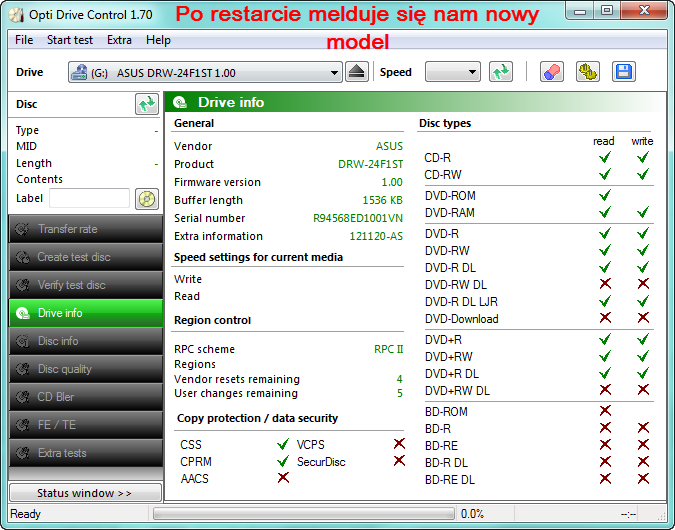Click the product value DRW-24F1ST
The image size is (675, 530).
coord(371,164)
